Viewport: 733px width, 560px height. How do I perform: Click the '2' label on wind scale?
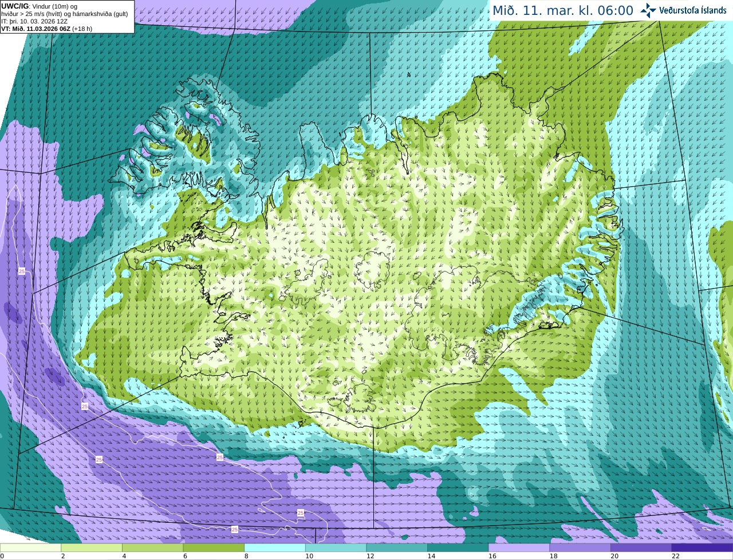63,556
